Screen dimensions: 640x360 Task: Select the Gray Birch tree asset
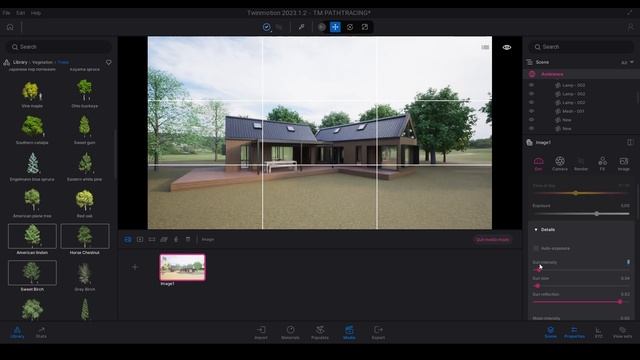pyautogui.click(x=84, y=276)
